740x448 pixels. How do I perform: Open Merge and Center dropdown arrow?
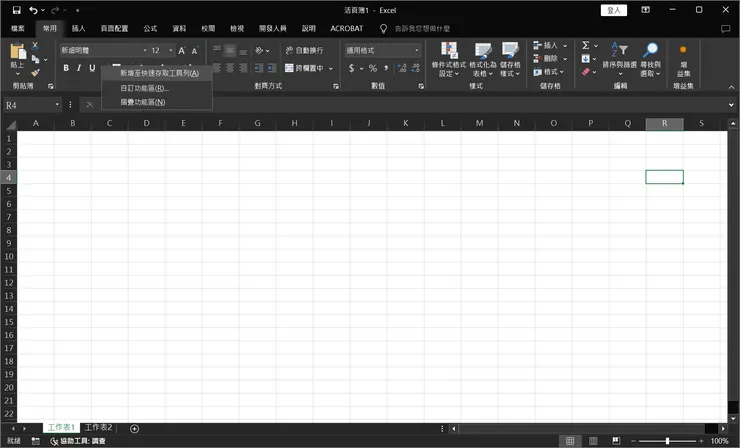pos(331,68)
